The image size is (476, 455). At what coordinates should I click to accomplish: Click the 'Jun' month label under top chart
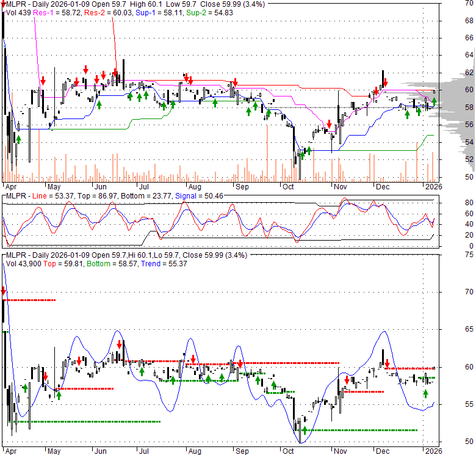point(100,187)
